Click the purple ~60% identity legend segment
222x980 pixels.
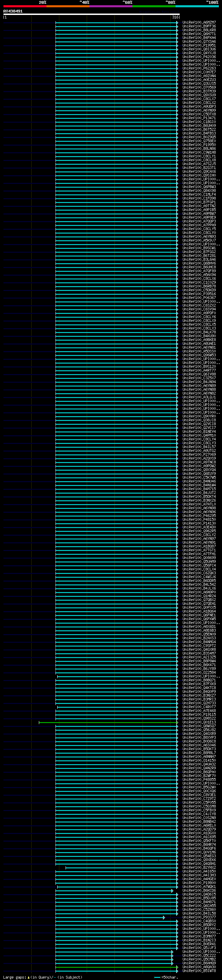(x=111, y=6)
